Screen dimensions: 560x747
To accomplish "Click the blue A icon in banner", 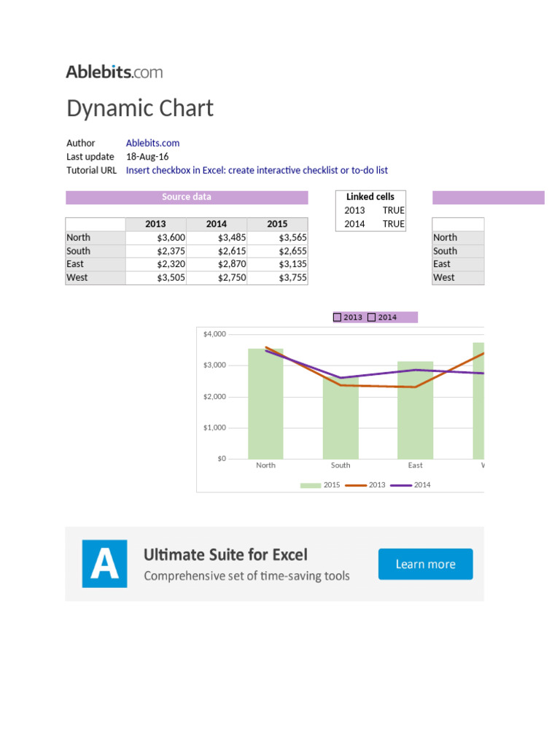I will (105, 563).
